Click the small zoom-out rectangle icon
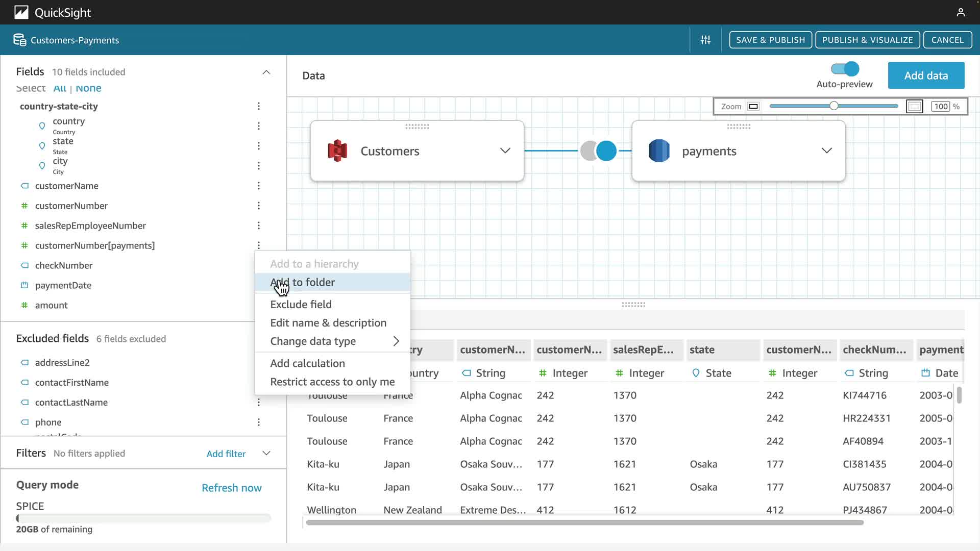This screenshot has width=980, height=551. coord(753,106)
